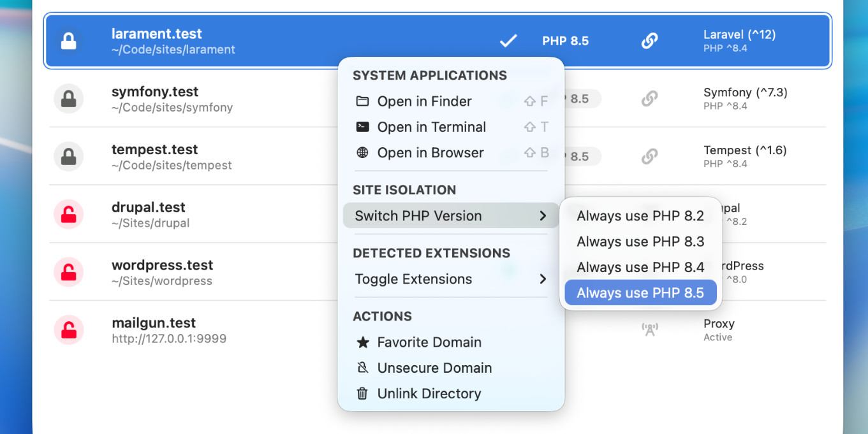Click the white padlock icon for larament.test
Viewport: 868px width, 434px height.
click(68, 41)
